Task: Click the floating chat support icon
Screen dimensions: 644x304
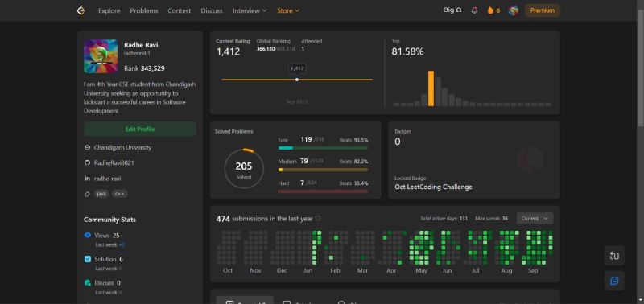Action: point(614,281)
